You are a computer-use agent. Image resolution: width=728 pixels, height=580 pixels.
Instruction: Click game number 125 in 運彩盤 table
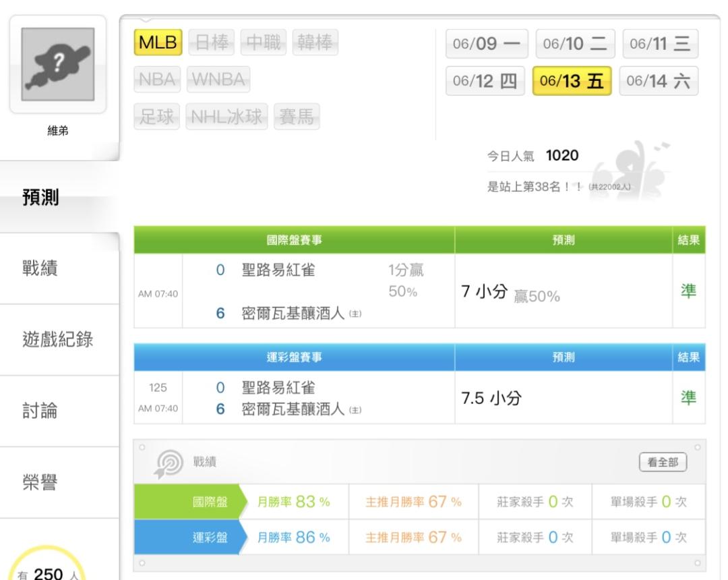coord(158,388)
